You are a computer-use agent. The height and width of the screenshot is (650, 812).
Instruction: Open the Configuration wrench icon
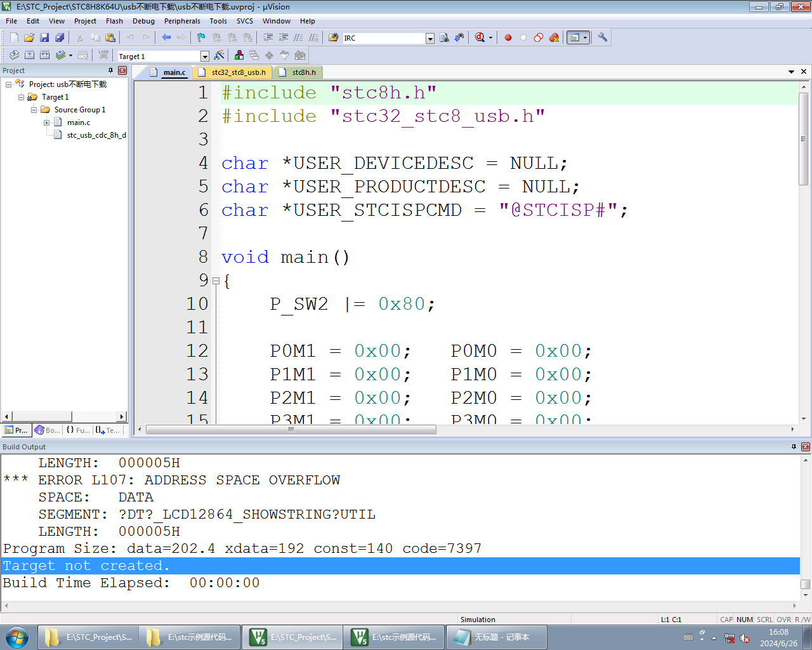pyautogui.click(x=603, y=37)
